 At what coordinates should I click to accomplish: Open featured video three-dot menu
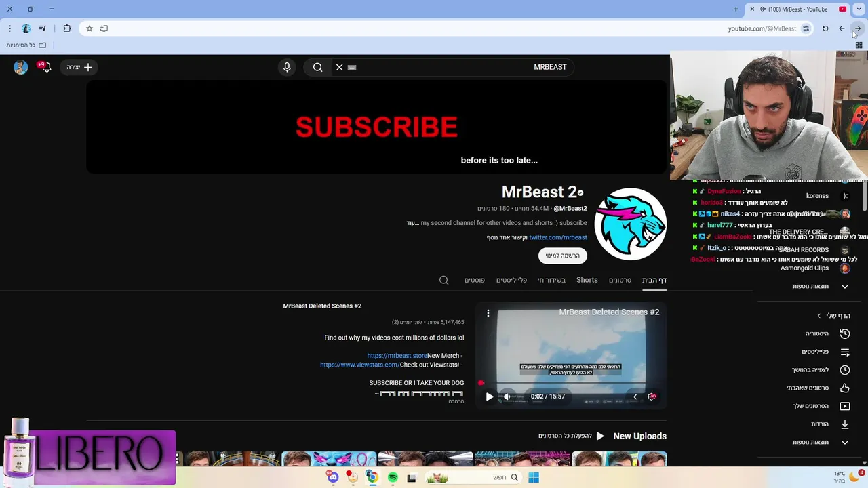point(488,313)
